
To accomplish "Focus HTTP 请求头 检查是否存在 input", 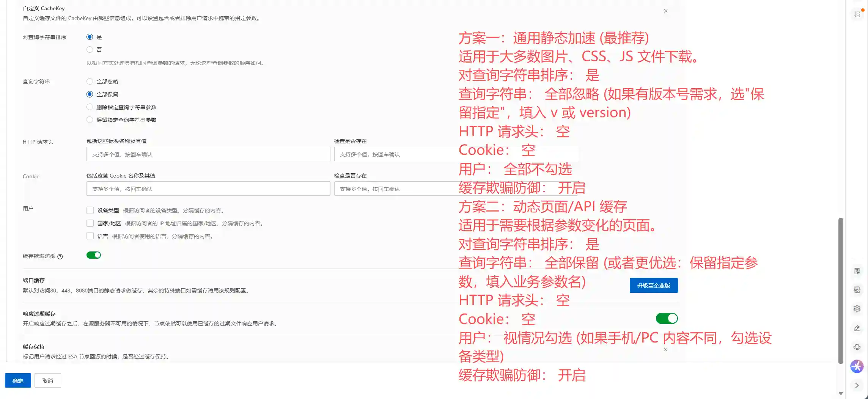I will point(456,154).
